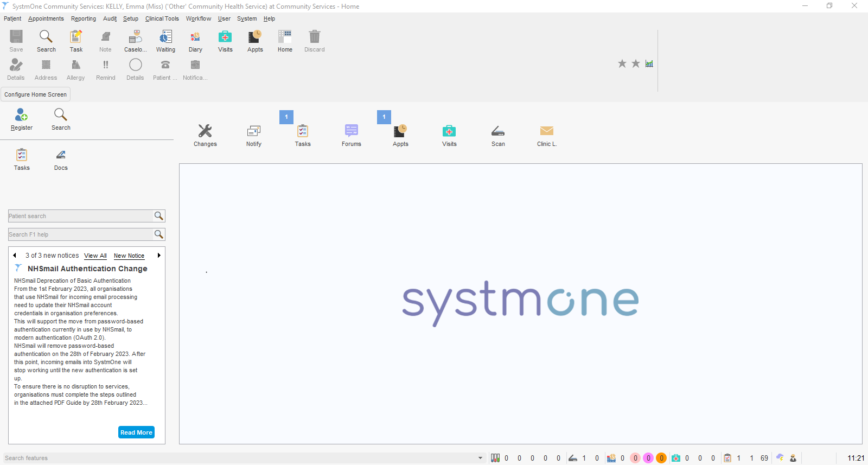This screenshot has width=868, height=465.
Task: Click the View All notices link
Action: [x=95, y=256]
